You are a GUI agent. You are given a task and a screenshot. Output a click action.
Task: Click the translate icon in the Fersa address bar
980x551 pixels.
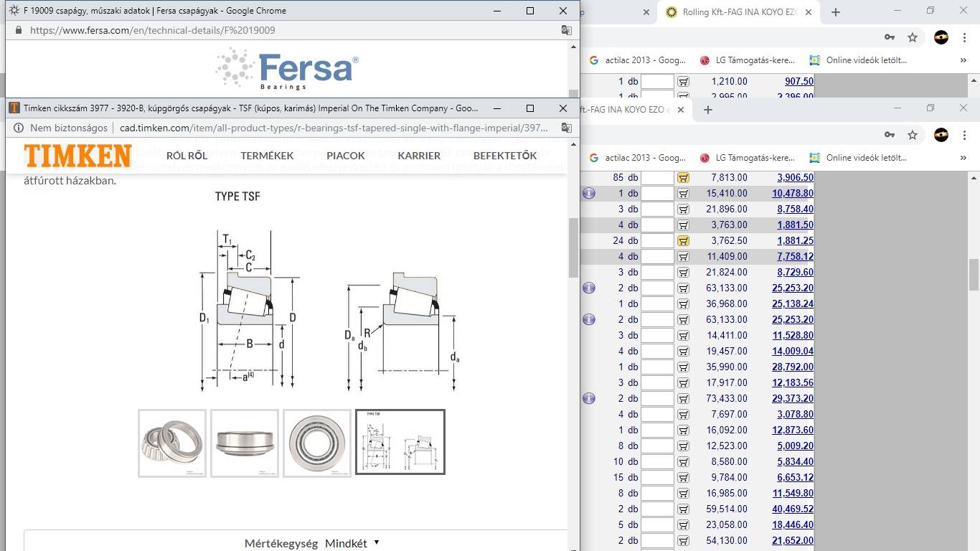pyautogui.click(x=566, y=30)
